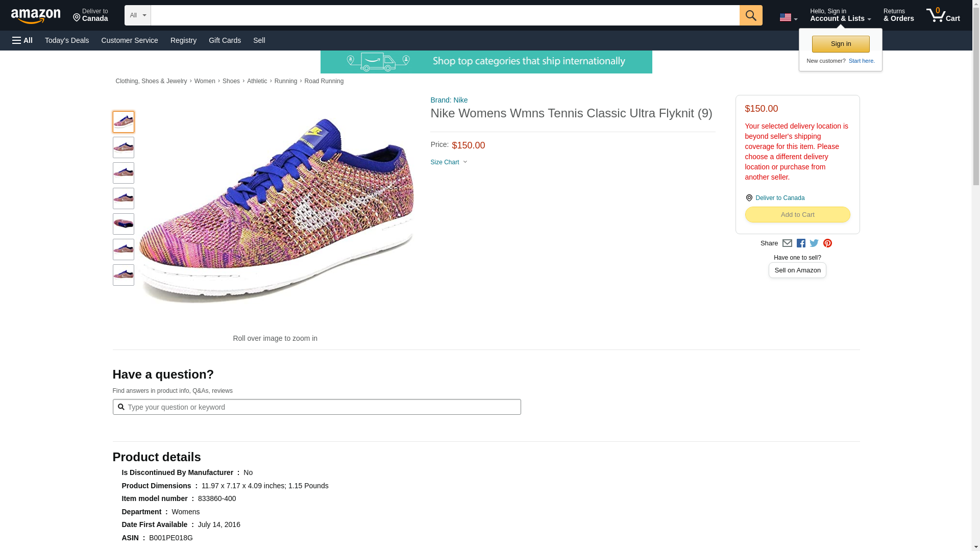Open the shopping cart icon

tap(942, 15)
